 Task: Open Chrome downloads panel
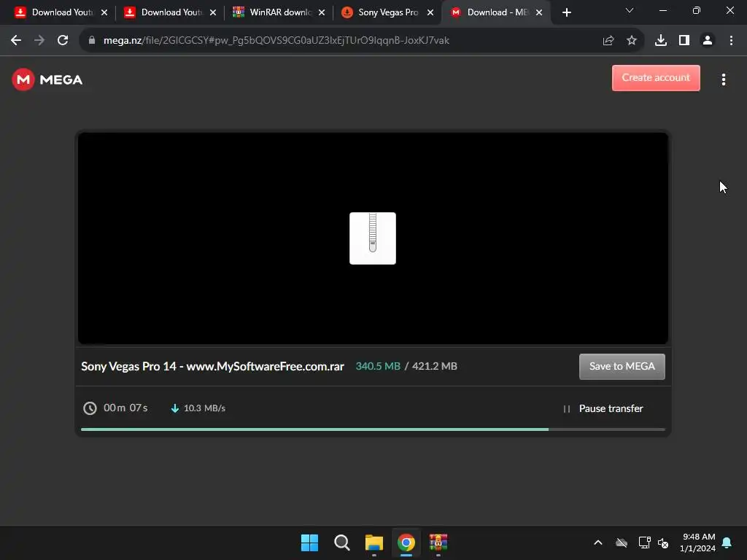tap(661, 41)
